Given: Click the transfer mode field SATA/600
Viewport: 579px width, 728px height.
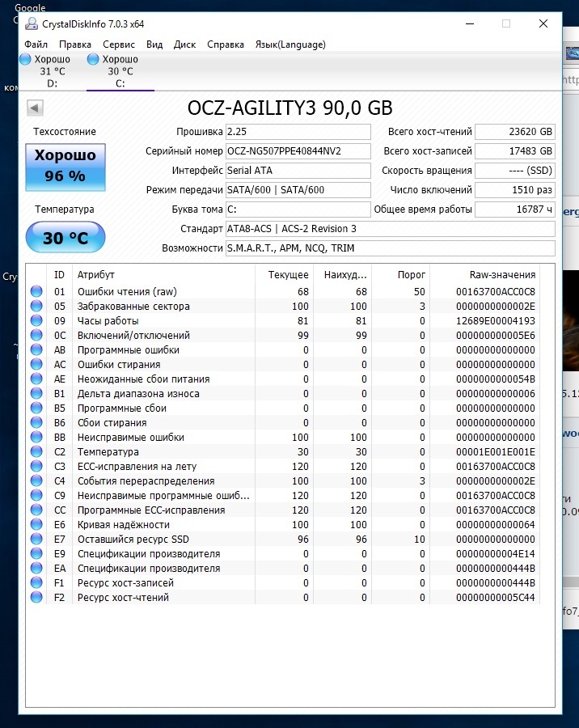Looking at the screenshot, I should 298,190.
